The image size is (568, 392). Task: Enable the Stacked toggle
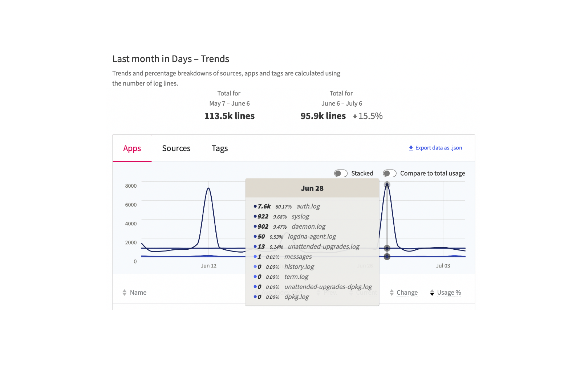pos(341,173)
